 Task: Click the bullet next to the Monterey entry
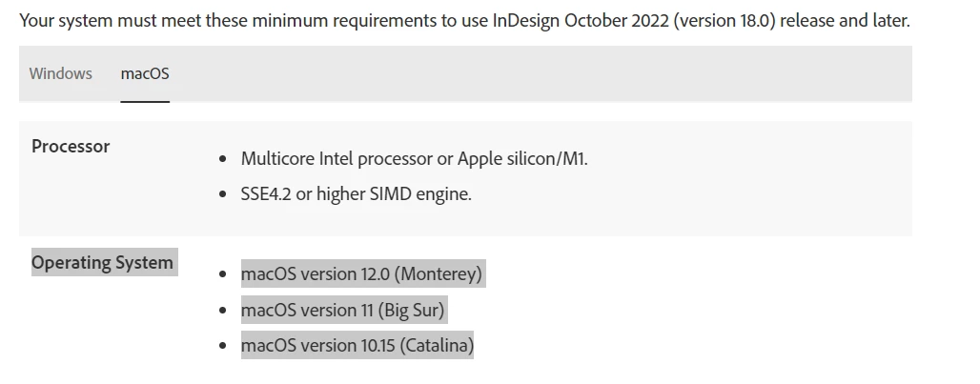(223, 274)
